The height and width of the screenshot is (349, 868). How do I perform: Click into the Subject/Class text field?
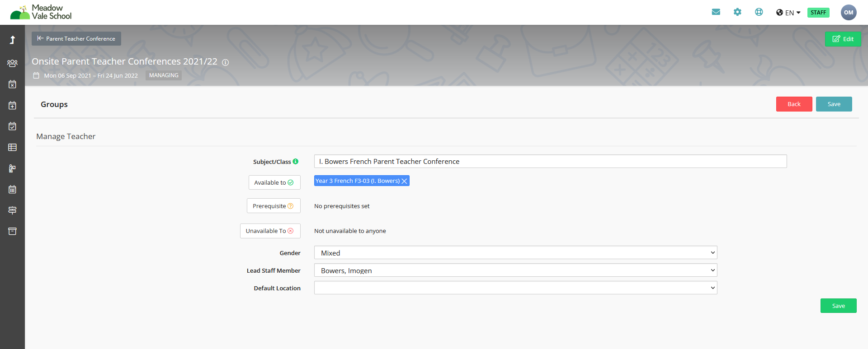pos(550,162)
